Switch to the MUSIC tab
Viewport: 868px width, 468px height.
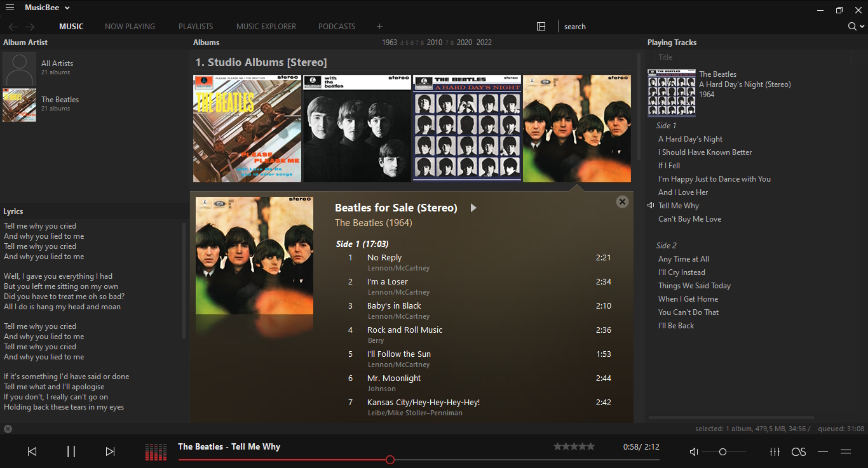[71, 27]
